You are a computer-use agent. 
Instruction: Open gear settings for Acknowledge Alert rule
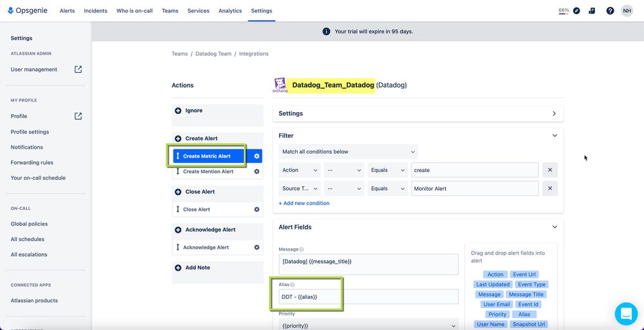click(x=257, y=247)
